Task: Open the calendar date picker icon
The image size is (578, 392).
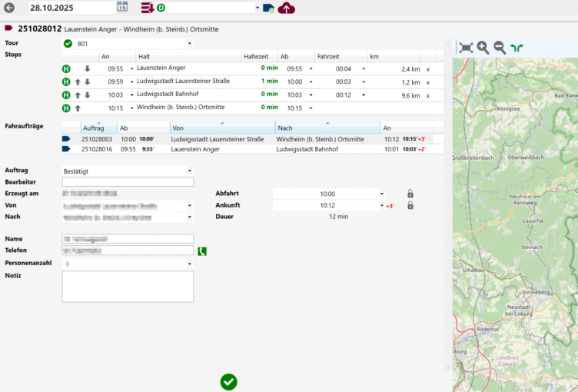Action: tap(122, 8)
